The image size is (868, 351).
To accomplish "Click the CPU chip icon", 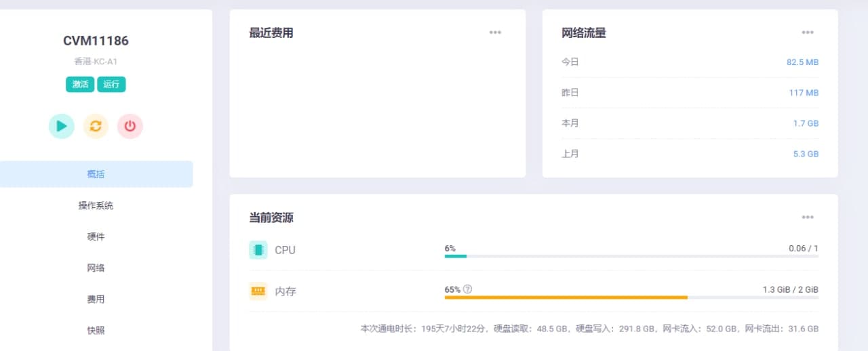I will click(x=258, y=250).
